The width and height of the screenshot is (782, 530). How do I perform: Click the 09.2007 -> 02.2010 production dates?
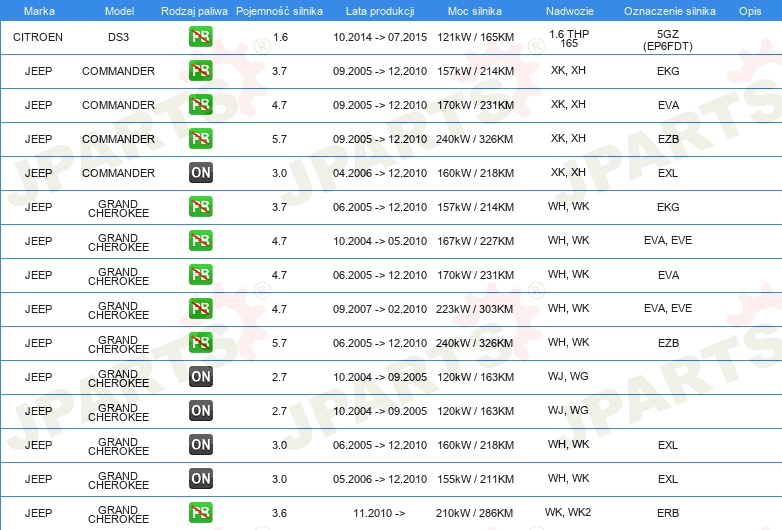tap(380, 309)
